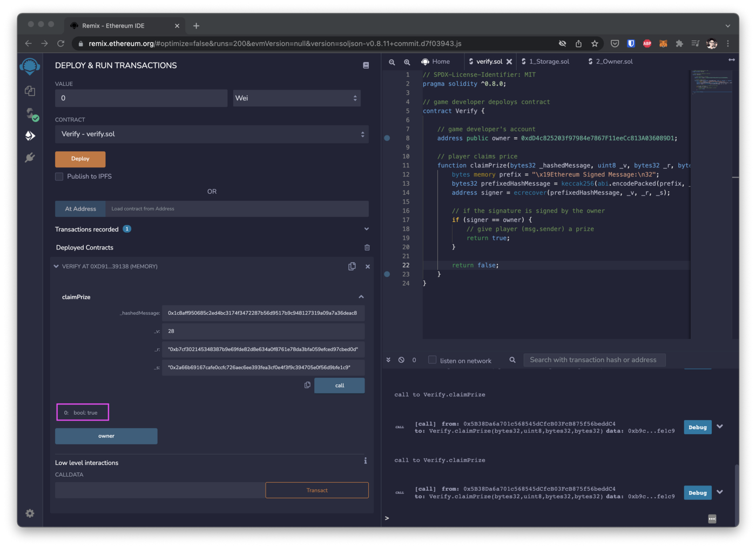Toggle breakpoint dot on line 8
This screenshot has width=756, height=548.
coord(387,138)
